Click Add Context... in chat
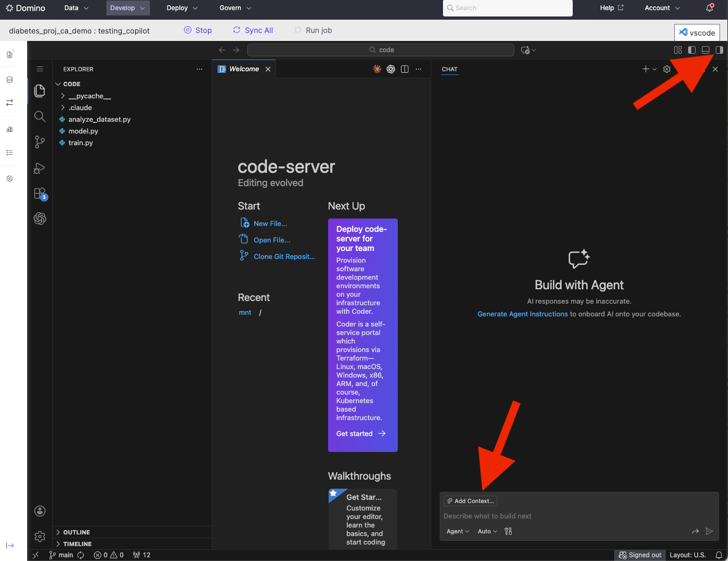This screenshot has width=728, height=561. (471, 501)
